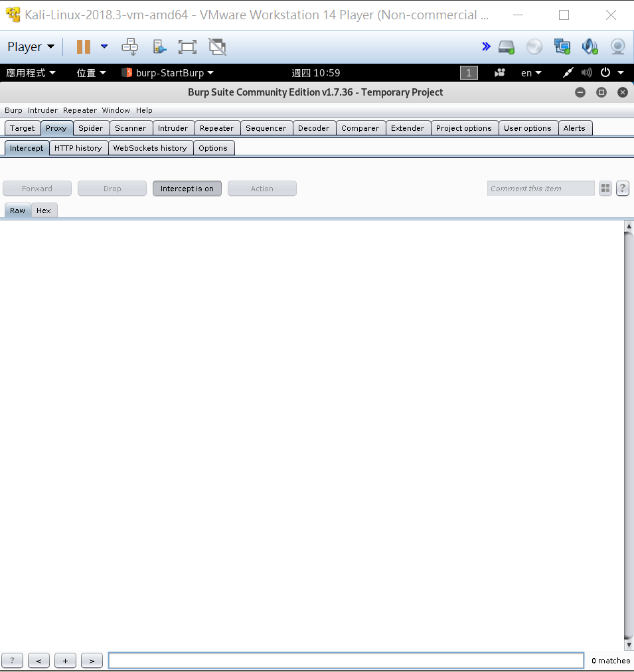This screenshot has height=672, width=634.
Task: Switch to the Target tab
Action: (23, 128)
